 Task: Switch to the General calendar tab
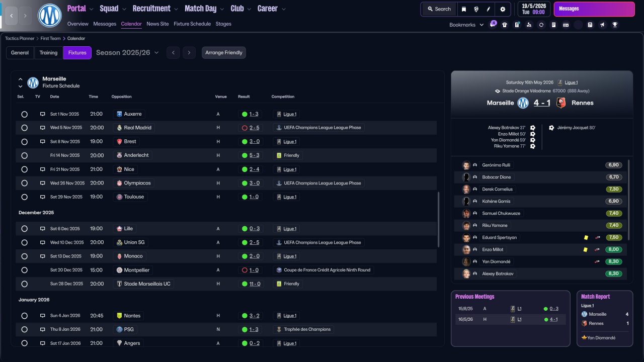point(20,53)
